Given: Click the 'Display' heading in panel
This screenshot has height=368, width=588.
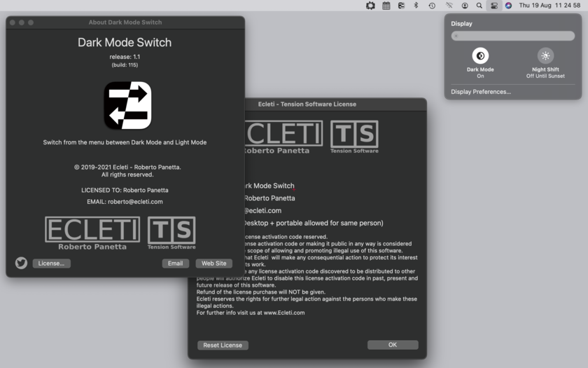Looking at the screenshot, I should (x=461, y=24).
